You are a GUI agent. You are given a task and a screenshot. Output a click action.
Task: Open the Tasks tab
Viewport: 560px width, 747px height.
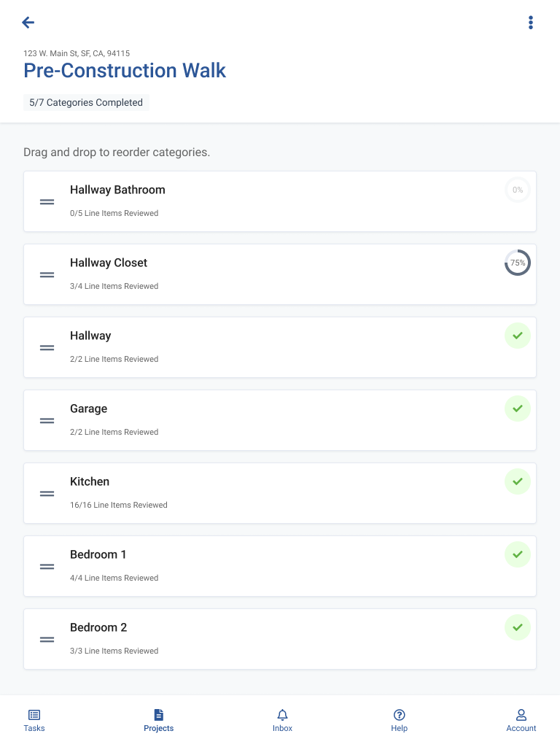pyautogui.click(x=34, y=720)
